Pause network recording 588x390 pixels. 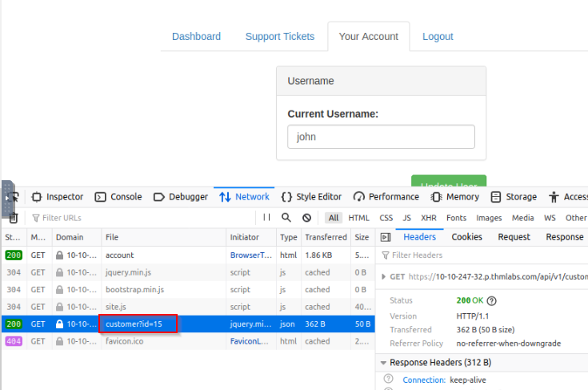266,217
